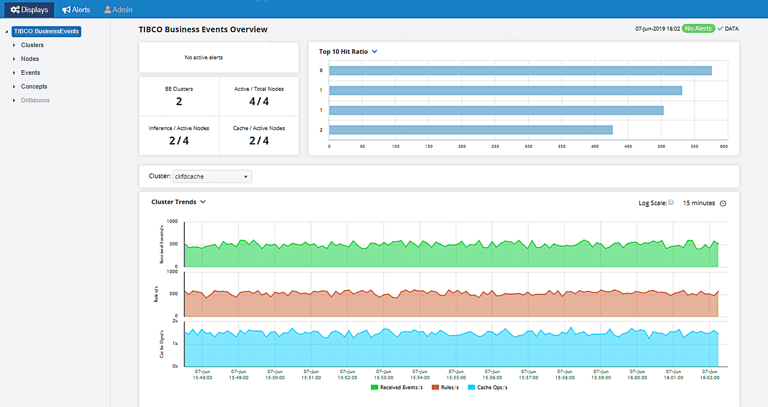Viewport: 768px width, 407px height.
Task: Expand the Drilldowns tree arrow
Action: [14, 100]
